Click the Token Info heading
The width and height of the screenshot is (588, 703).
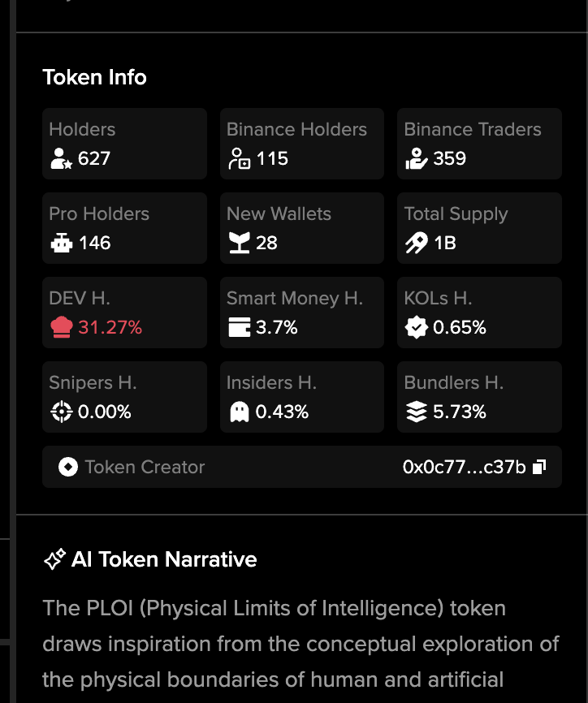[x=94, y=78]
